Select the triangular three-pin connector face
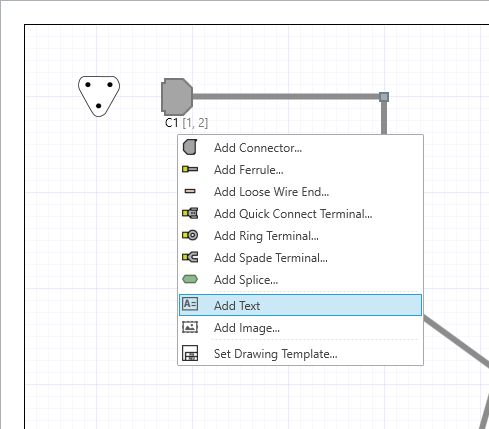This screenshot has width=489, height=429. [x=99, y=96]
